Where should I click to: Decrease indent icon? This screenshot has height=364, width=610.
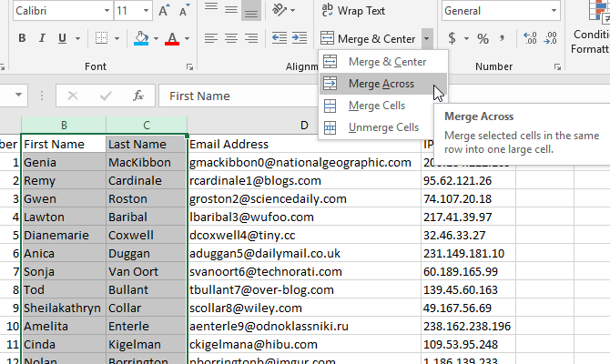(280, 38)
